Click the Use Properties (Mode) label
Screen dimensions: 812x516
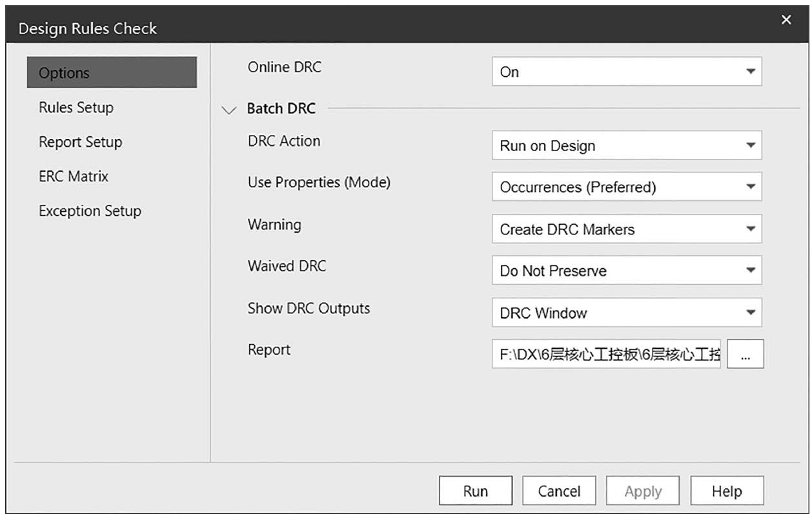point(319,183)
